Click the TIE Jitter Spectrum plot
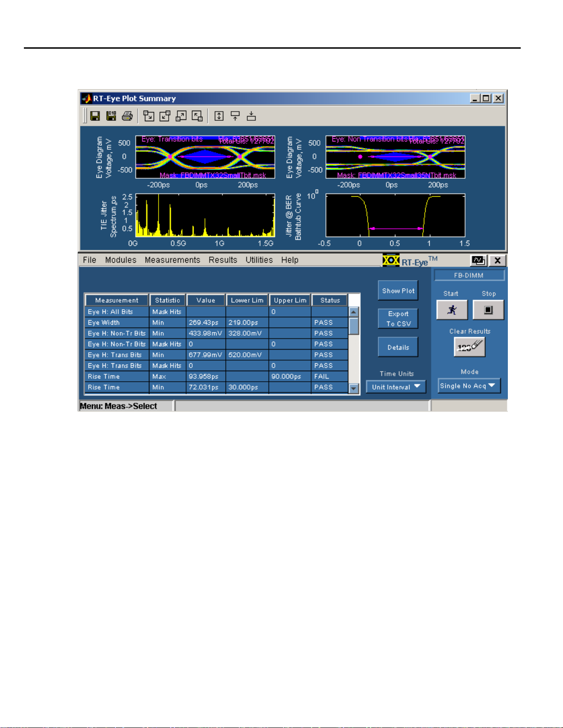563x728 pixels. coord(205,215)
